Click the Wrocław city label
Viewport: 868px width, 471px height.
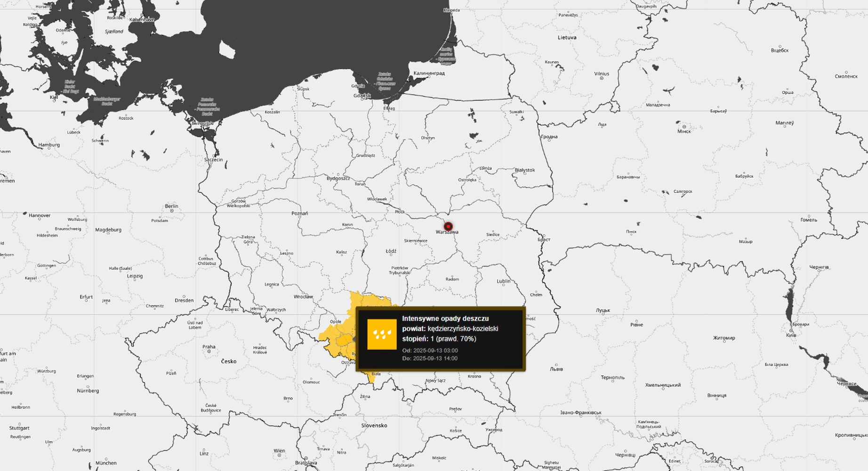click(303, 297)
